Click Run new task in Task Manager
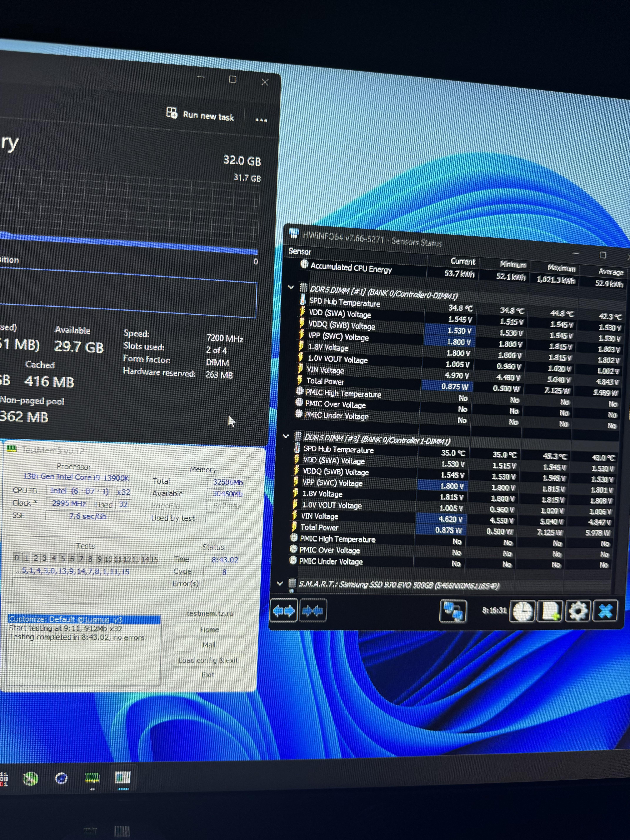 [x=200, y=115]
